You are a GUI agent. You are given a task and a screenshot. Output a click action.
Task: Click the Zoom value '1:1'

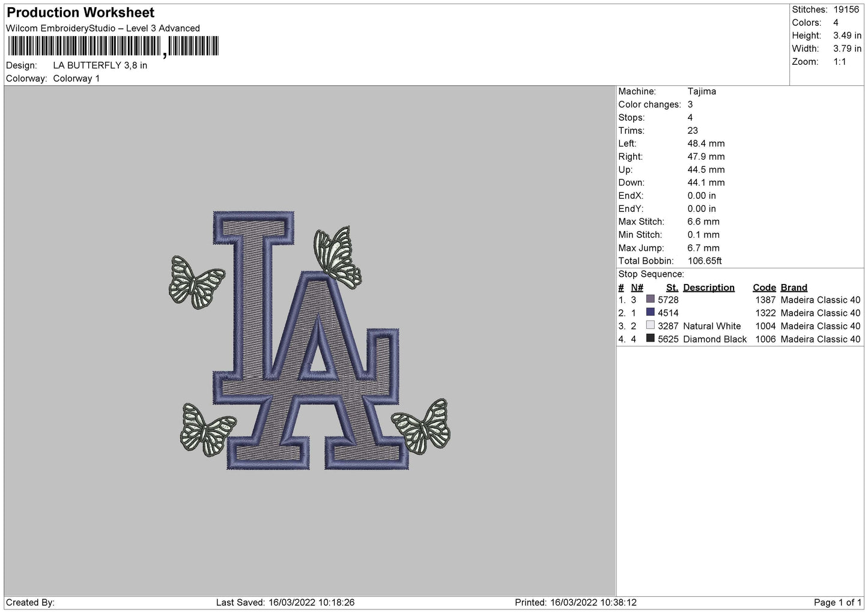pyautogui.click(x=840, y=62)
